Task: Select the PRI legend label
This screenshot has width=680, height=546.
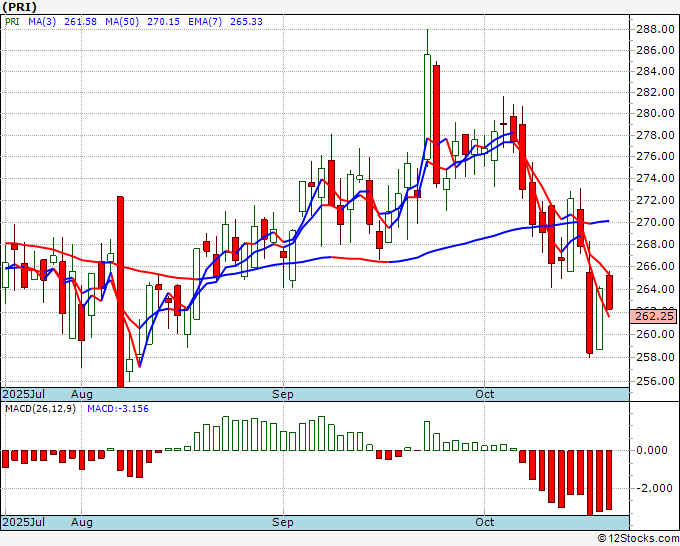Action: pos(12,22)
